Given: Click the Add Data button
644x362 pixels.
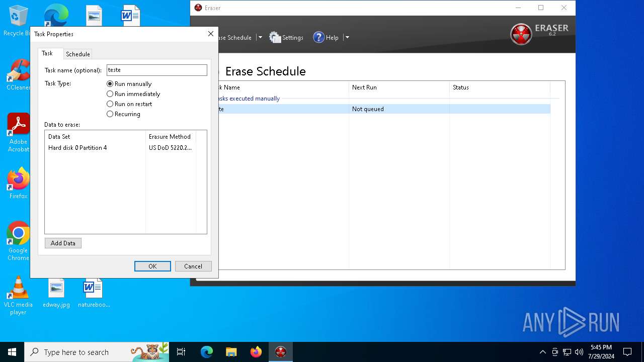Looking at the screenshot, I should [x=63, y=243].
